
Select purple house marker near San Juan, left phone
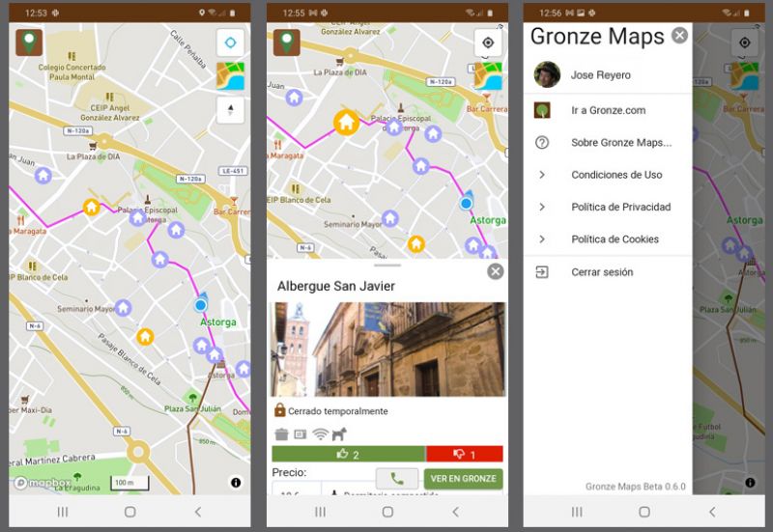43,175
